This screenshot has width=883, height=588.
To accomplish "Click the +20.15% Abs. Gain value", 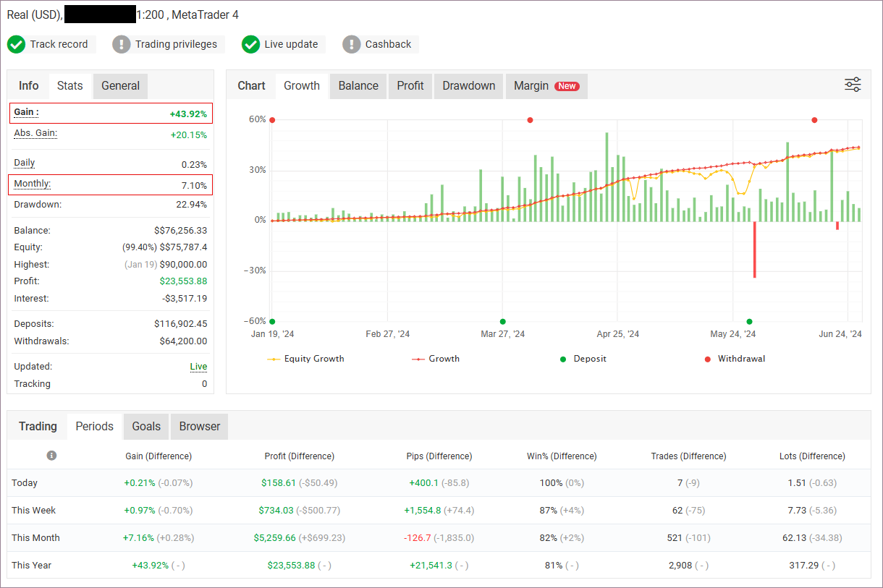I will tap(188, 135).
